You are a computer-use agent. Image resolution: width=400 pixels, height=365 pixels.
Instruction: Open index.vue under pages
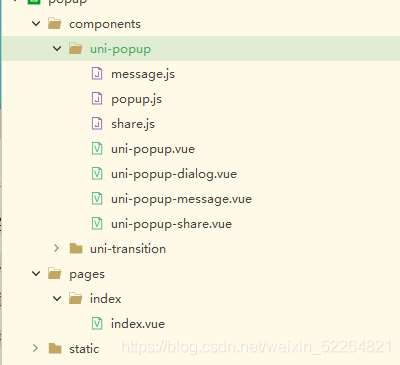coord(138,324)
